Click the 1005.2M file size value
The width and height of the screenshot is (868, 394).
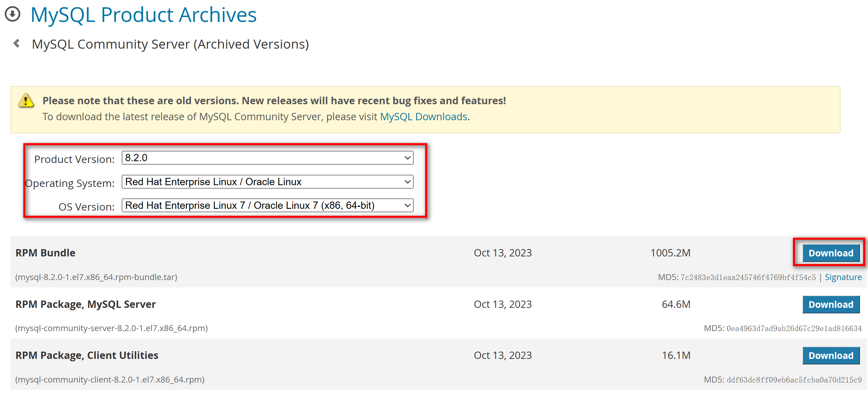[x=670, y=253]
